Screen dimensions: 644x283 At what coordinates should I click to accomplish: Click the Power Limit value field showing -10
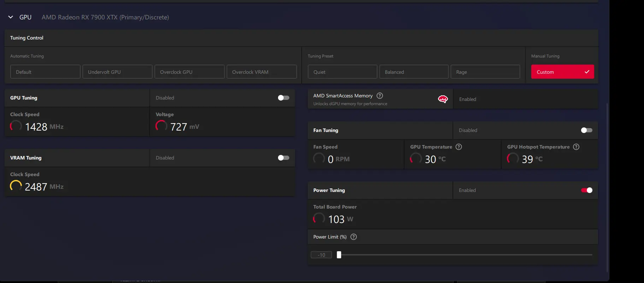pyautogui.click(x=321, y=255)
